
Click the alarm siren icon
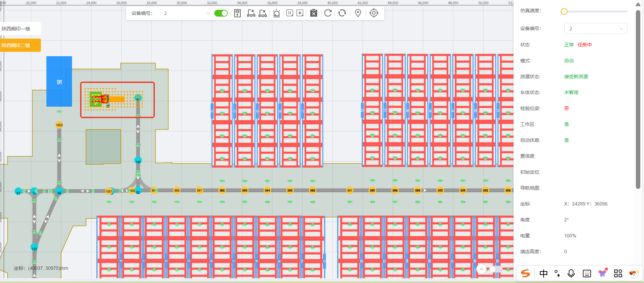point(277,13)
